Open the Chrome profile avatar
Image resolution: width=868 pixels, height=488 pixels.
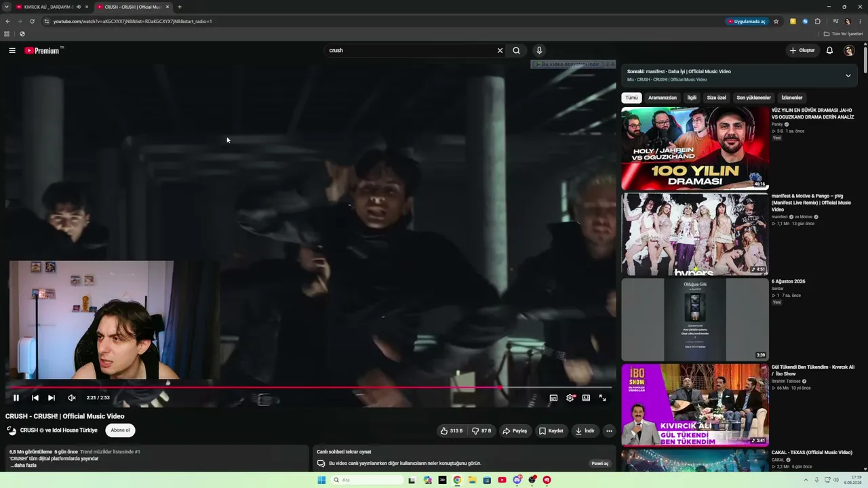coord(848,21)
